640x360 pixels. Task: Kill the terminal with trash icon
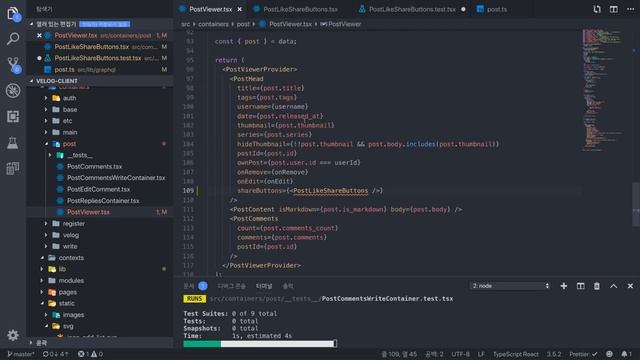[x=597, y=286]
